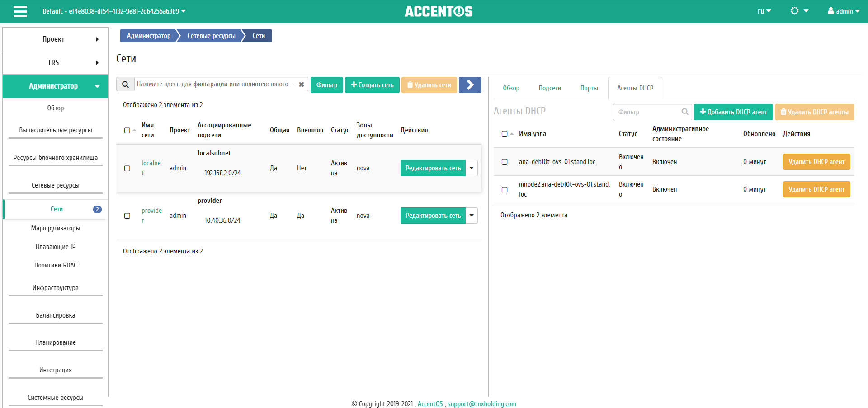Viewport: 868px width, 408px height.
Task: Select Сети in the sidebar
Action: click(x=57, y=209)
